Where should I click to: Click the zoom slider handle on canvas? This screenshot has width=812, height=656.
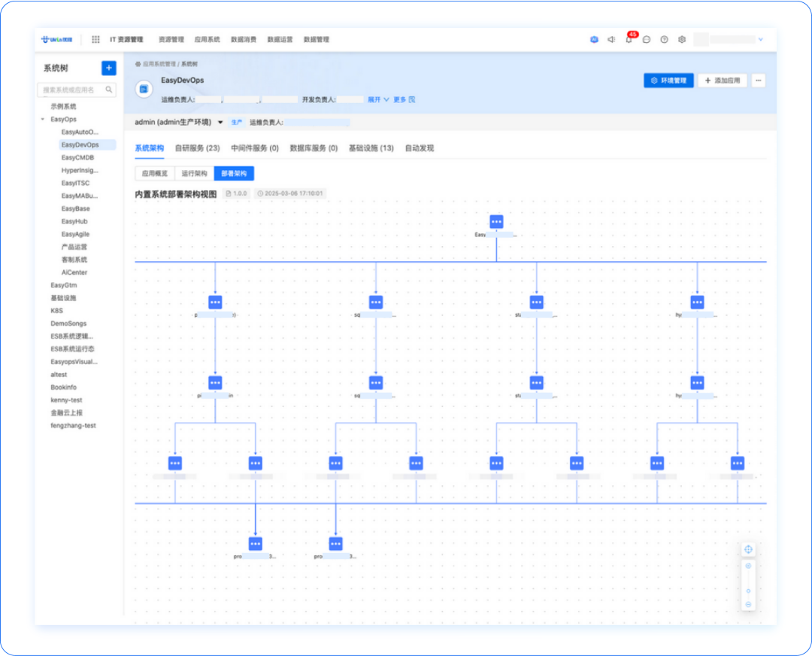[x=748, y=591]
